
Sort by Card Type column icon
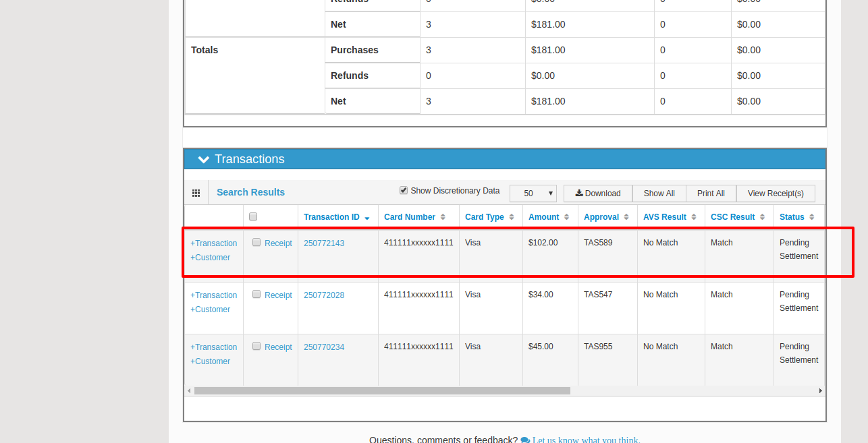(x=512, y=217)
